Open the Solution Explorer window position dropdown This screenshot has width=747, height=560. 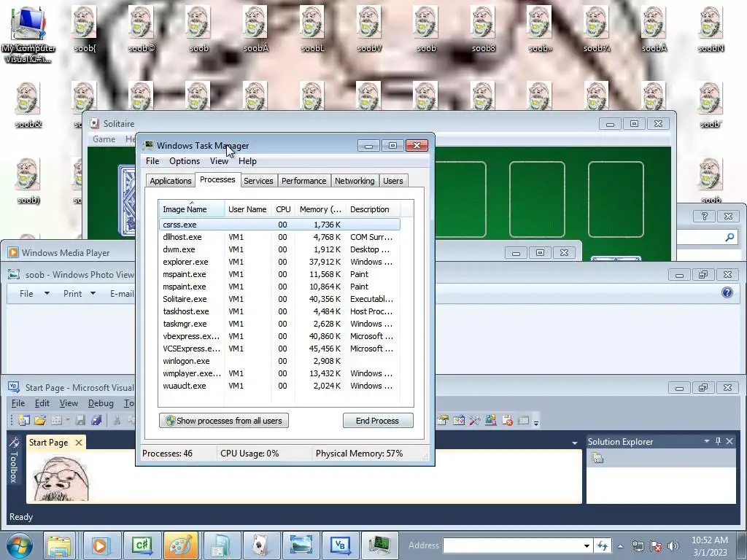click(x=706, y=441)
